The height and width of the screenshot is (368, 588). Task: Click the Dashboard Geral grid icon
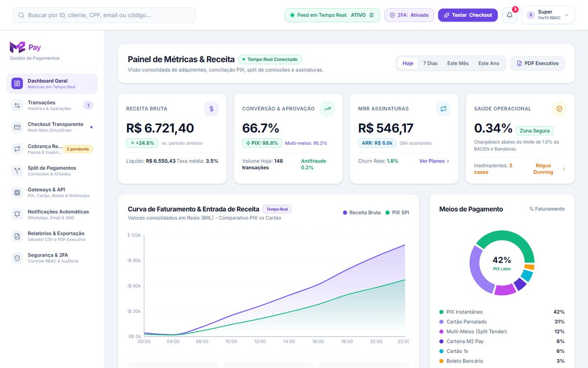[x=17, y=83]
